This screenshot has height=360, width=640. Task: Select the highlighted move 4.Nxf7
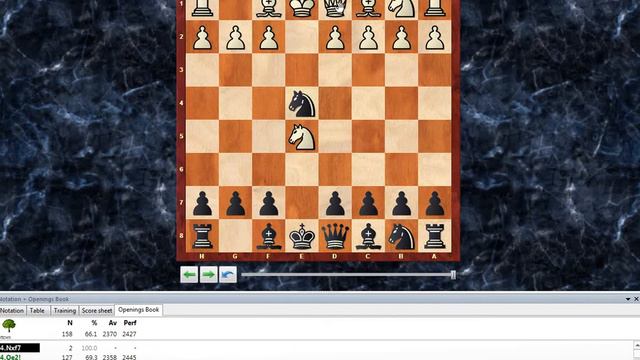coord(20,348)
